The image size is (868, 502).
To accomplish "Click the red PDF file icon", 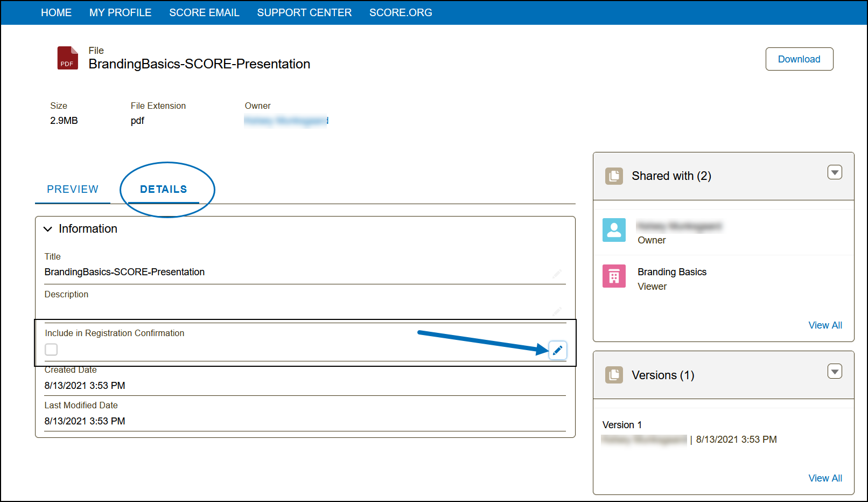I will [67, 58].
